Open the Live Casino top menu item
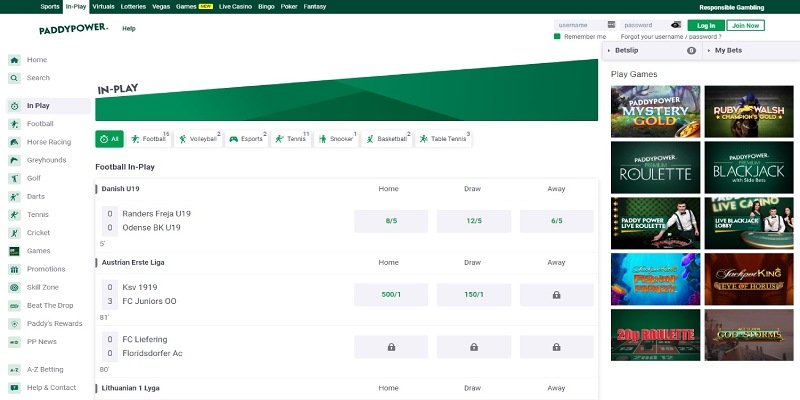 point(235,7)
